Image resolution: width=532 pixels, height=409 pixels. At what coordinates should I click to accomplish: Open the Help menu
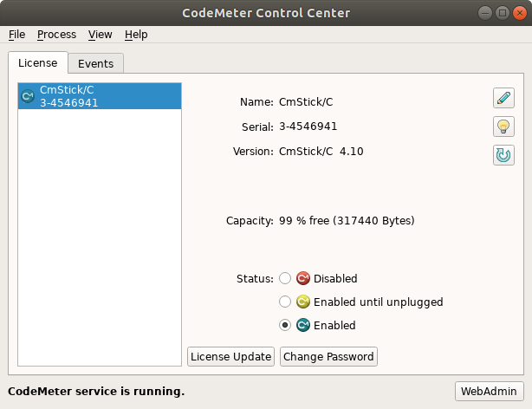(x=136, y=35)
